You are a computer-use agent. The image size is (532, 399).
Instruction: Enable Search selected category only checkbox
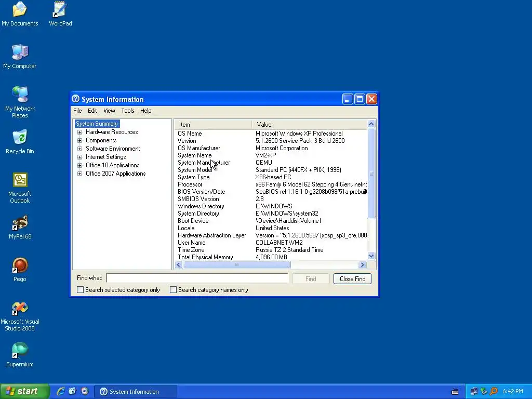pos(80,290)
